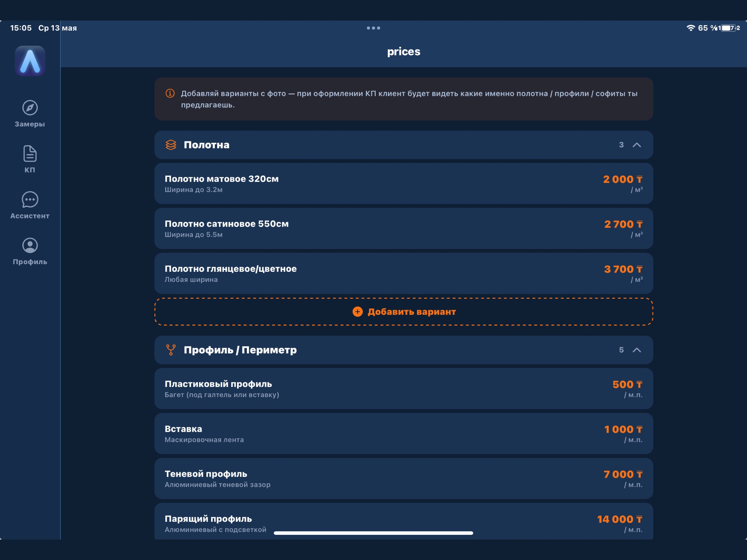Open the Пластиковый профиль item
The height and width of the screenshot is (560, 747).
coord(404,389)
